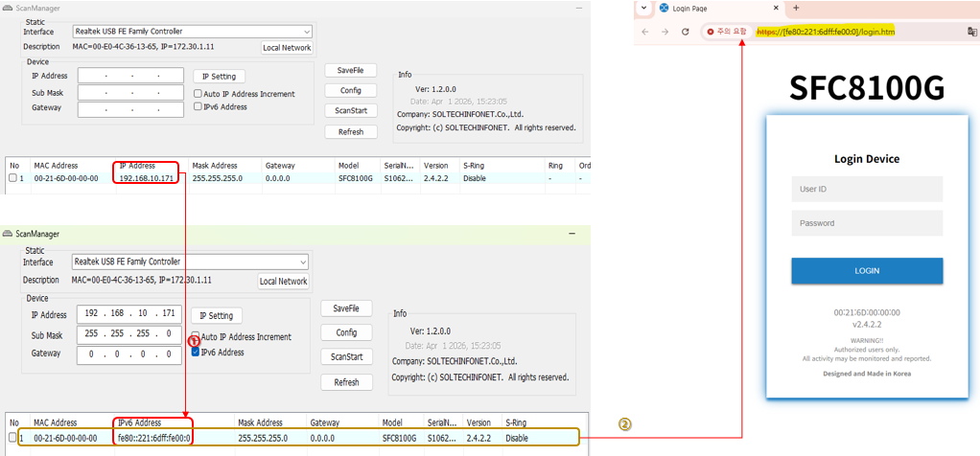Check device row 1 checkbox in upper table
980x456 pixels.
pyautogui.click(x=13, y=178)
